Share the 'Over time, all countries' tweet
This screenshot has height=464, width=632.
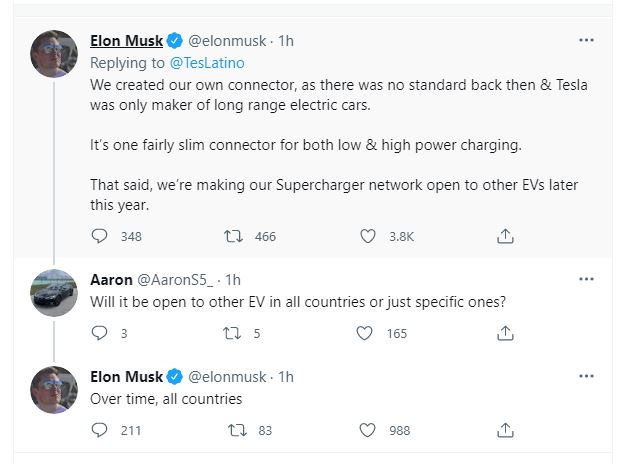(506, 431)
